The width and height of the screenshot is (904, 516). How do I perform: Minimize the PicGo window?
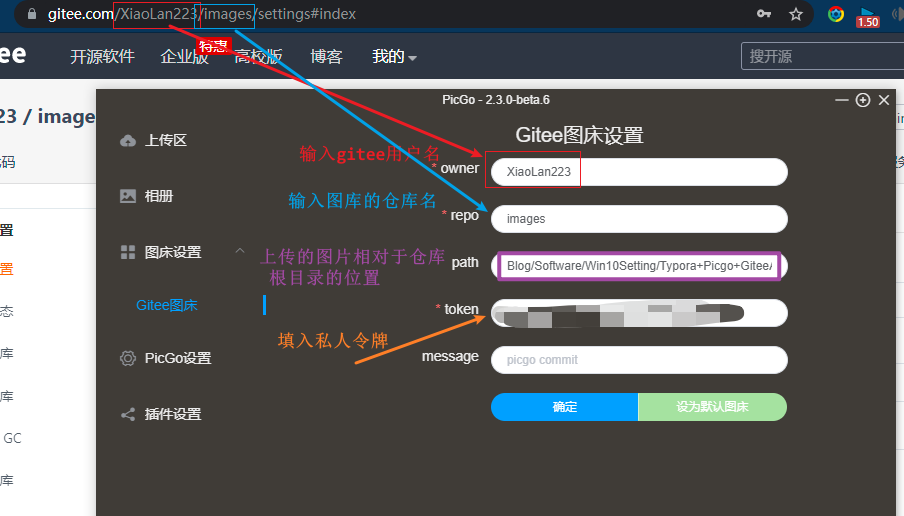coord(842,100)
